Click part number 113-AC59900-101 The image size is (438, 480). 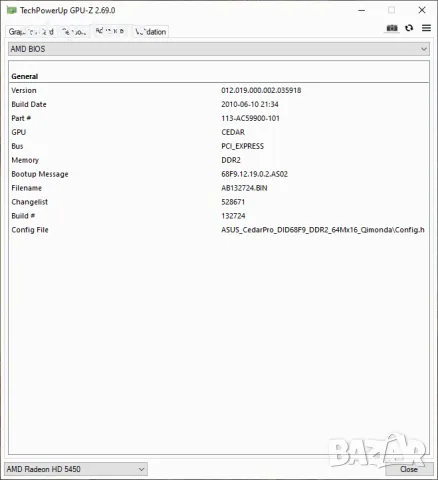click(250, 118)
